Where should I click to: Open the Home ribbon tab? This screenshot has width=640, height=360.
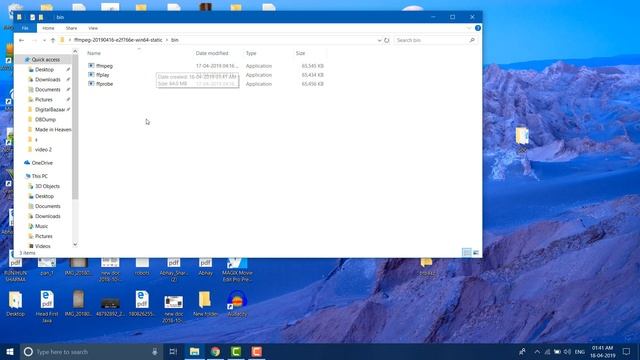click(48, 28)
